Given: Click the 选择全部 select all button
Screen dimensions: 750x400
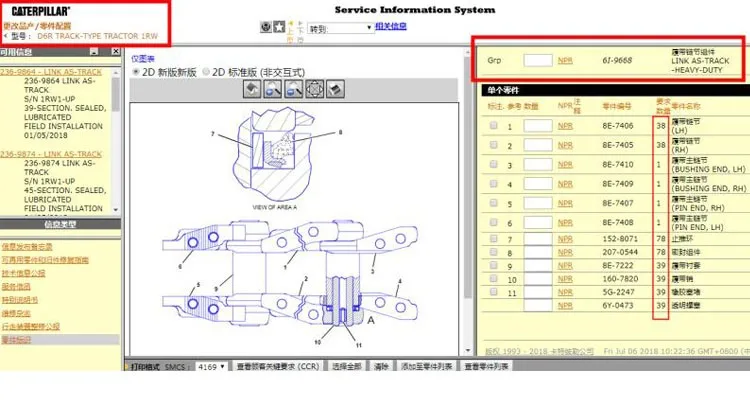Looking at the screenshot, I should tap(346, 367).
